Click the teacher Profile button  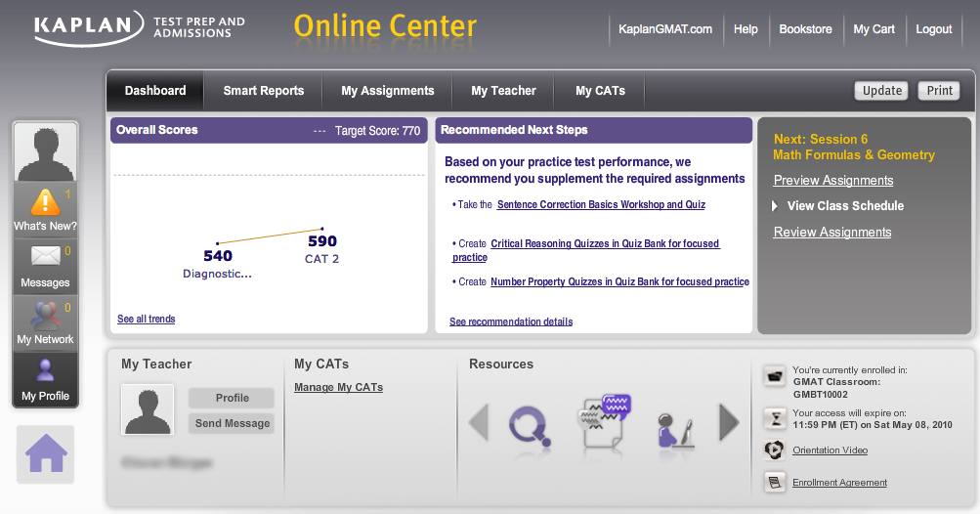[232, 398]
